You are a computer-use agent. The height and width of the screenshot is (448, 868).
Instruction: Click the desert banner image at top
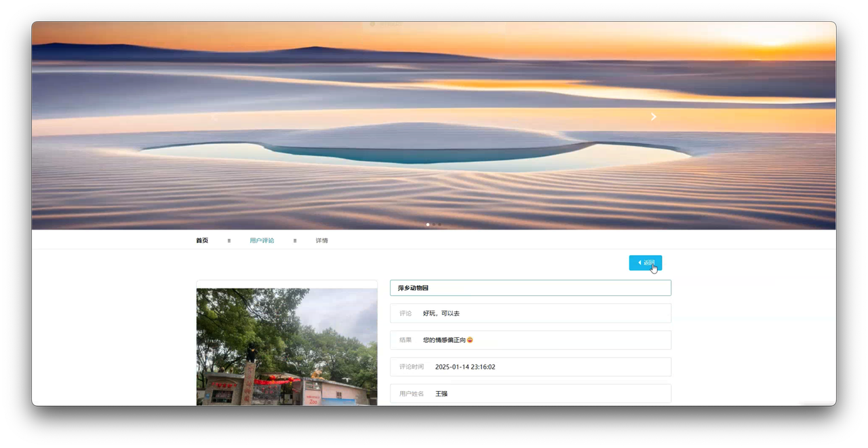click(434, 126)
